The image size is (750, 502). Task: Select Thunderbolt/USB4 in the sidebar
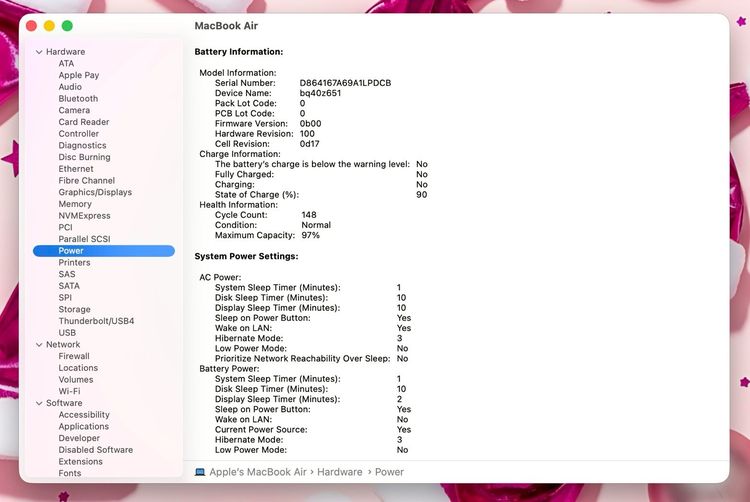[96, 321]
